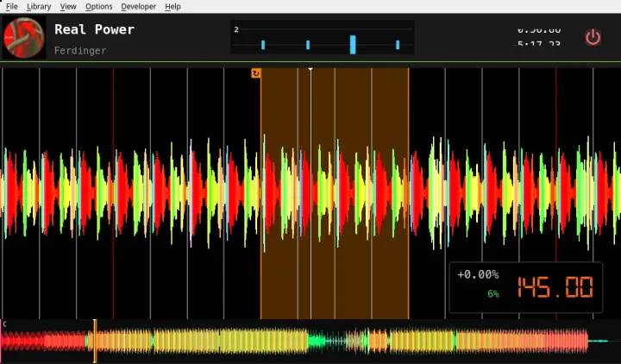
Task: Click the 145.00 BPM display
Action: 555,287
